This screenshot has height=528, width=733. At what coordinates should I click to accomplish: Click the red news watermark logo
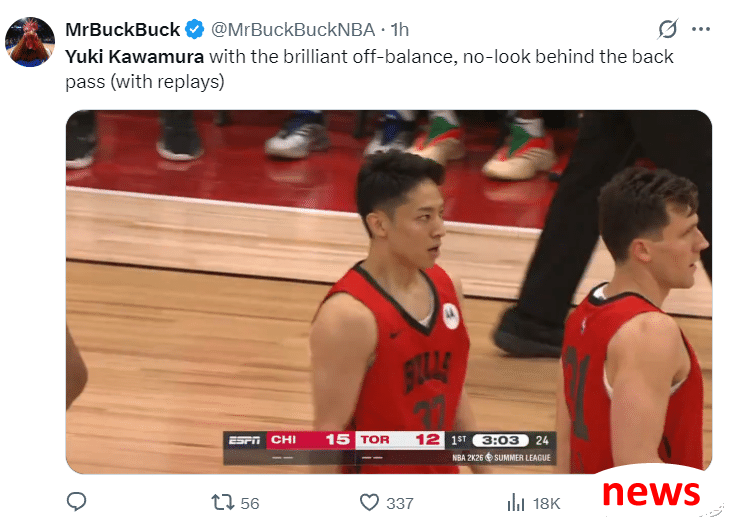point(651,493)
